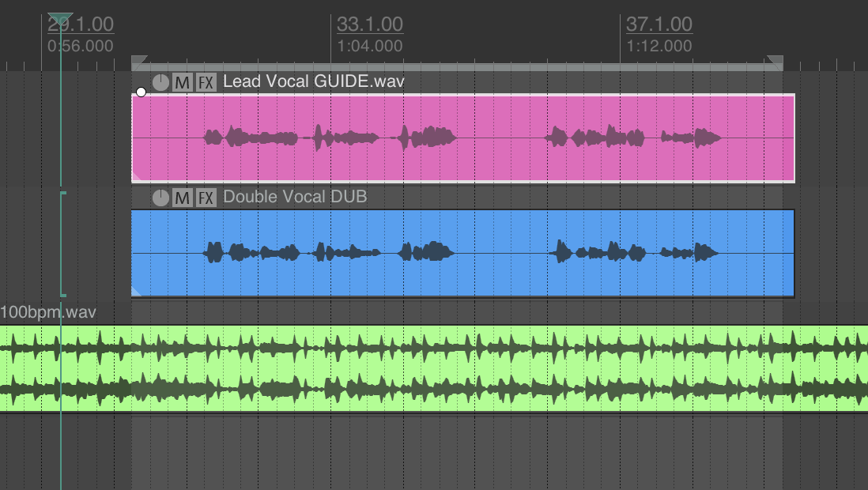The image size is (868, 490).
Task: Open FX for Double Vocal DUB clip
Action: [206, 198]
